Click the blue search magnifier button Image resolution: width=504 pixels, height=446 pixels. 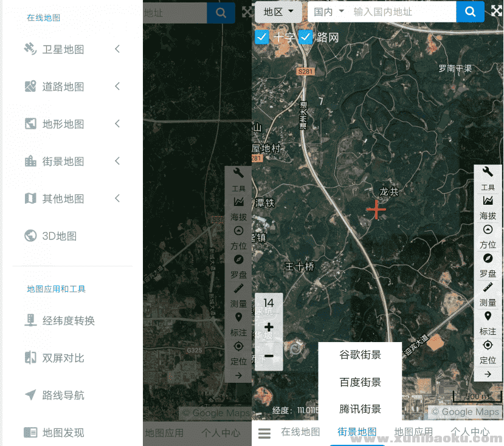point(470,12)
